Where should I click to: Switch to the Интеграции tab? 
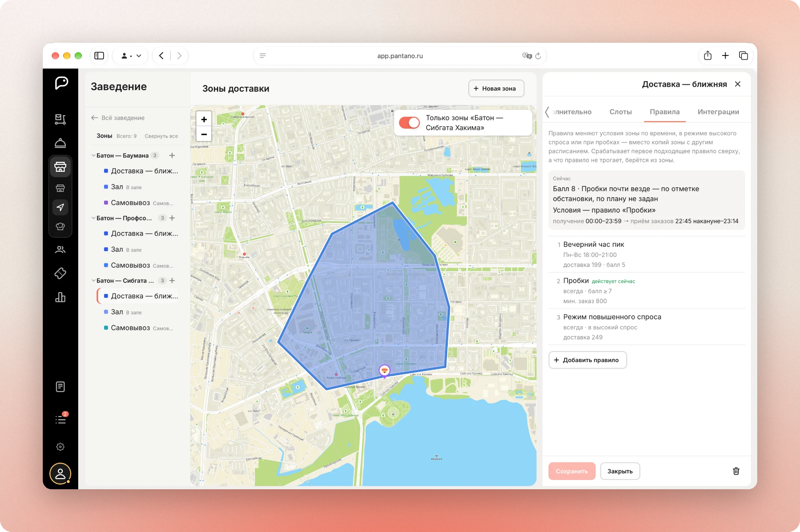[x=718, y=112]
